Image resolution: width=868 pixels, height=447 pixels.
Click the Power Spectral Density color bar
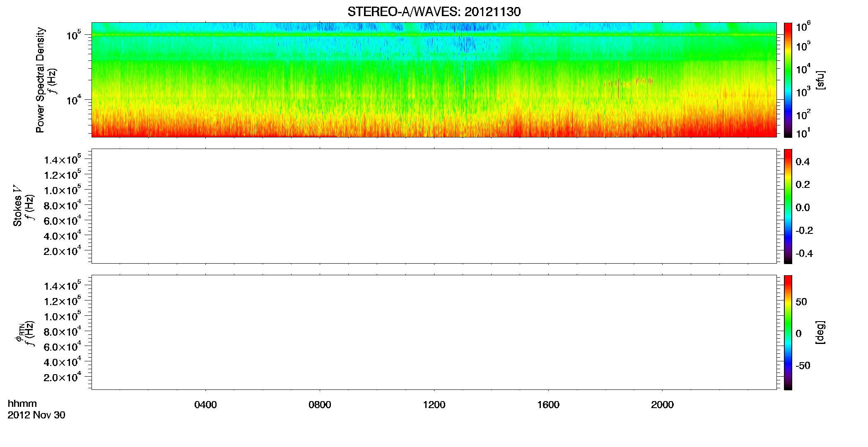click(788, 80)
